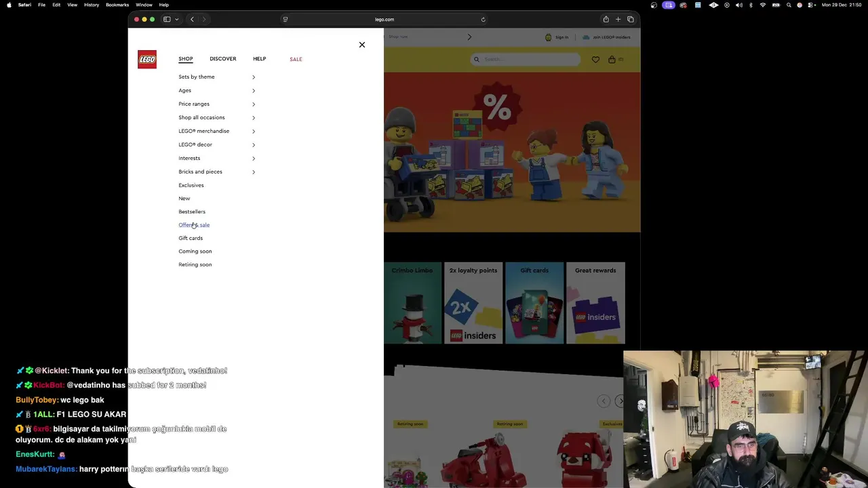Click the Wi-Fi icon in menu bar
The width and height of the screenshot is (868, 488).
pos(763,5)
